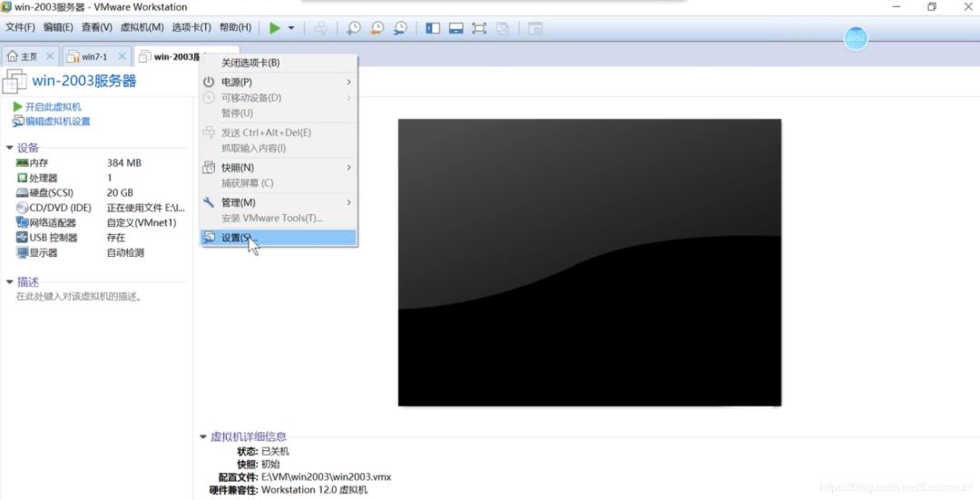Screen dimensions: 980x500
Task: Open the 快照(N) submenu
Action: coord(279,168)
